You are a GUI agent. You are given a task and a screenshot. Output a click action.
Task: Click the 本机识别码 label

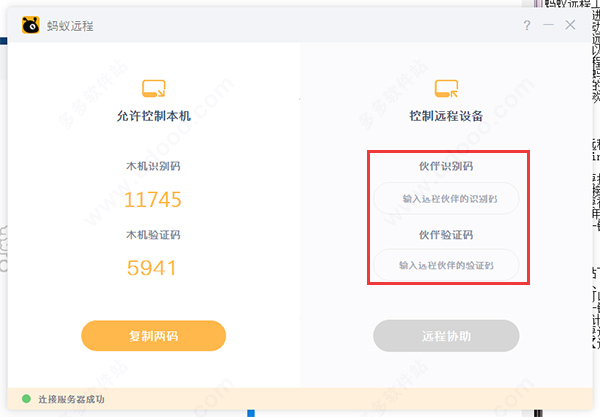click(x=153, y=166)
